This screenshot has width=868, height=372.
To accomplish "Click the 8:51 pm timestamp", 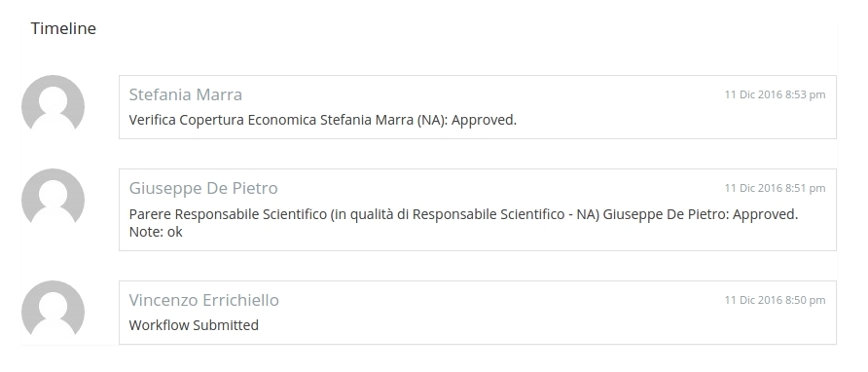I will coord(775,189).
